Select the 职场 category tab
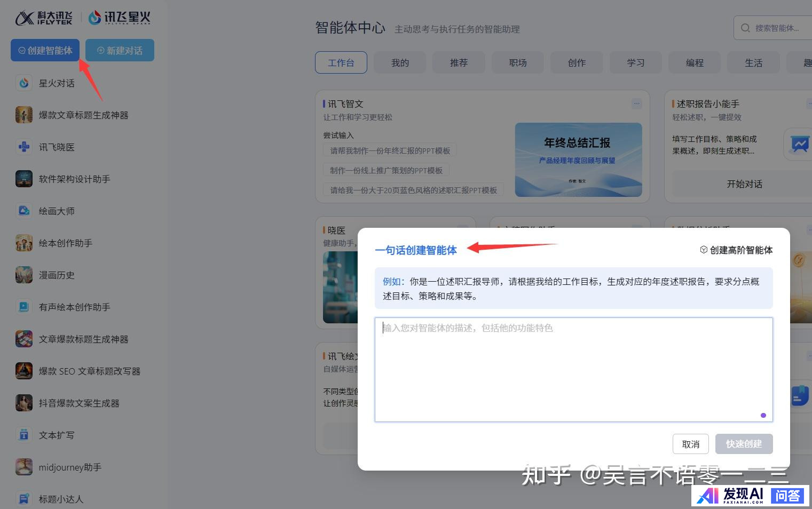 click(x=517, y=62)
